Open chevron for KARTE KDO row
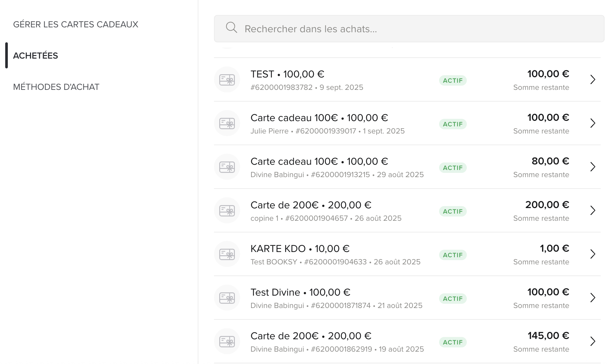 pos(593,254)
